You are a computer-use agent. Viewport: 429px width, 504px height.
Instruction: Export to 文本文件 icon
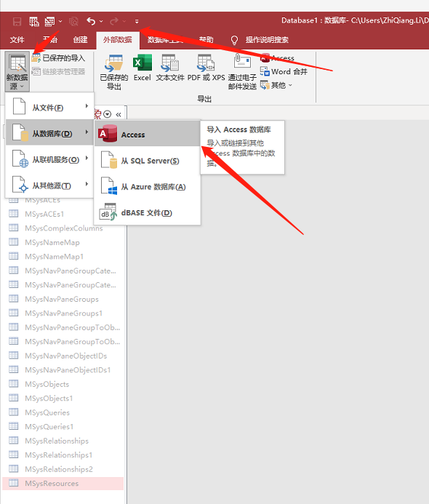(x=170, y=68)
